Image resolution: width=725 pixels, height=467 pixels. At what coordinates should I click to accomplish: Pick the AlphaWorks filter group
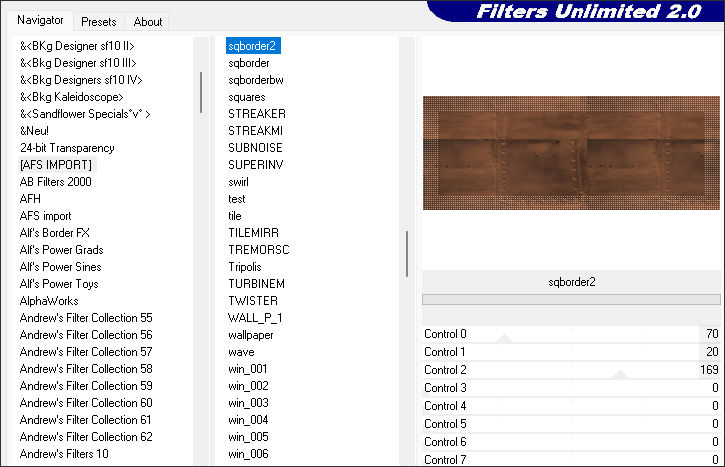point(49,301)
